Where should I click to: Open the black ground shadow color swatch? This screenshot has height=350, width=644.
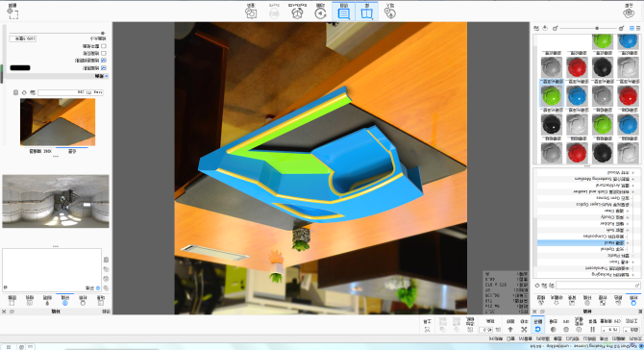(x=20, y=67)
